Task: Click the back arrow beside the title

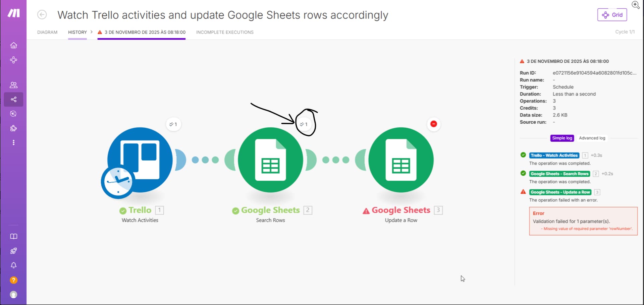Action: pos(42,15)
